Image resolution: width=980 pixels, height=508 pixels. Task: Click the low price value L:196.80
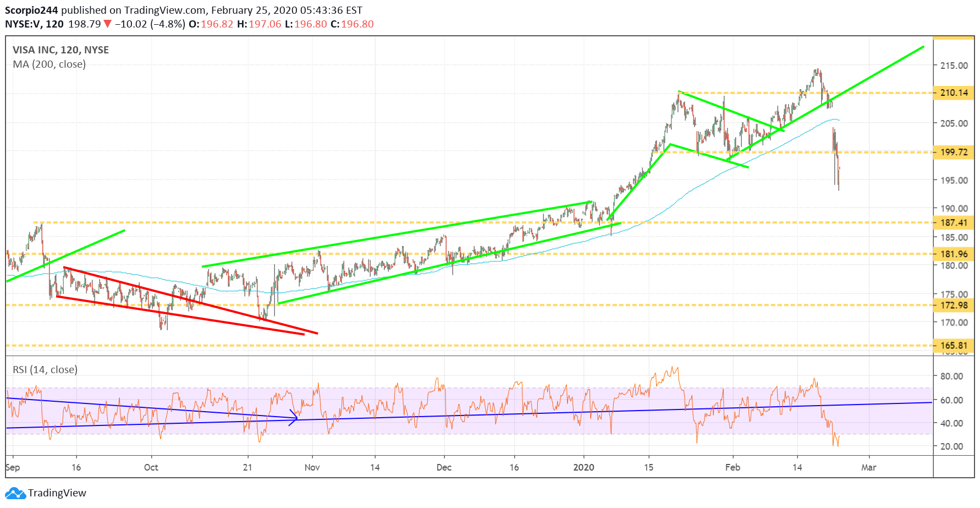click(x=306, y=24)
